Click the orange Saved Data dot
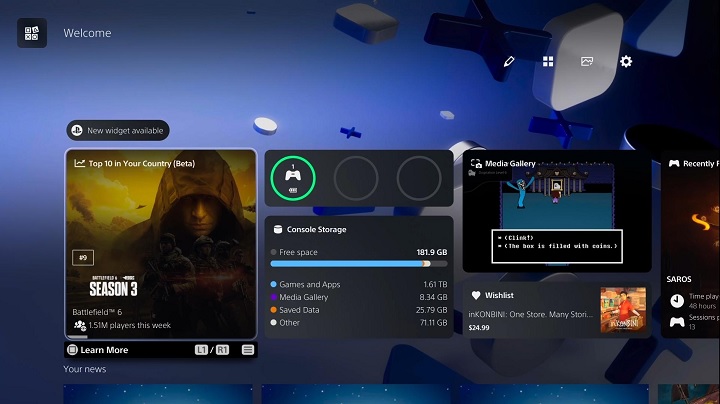The image size is (720, 404). point(274,310)
